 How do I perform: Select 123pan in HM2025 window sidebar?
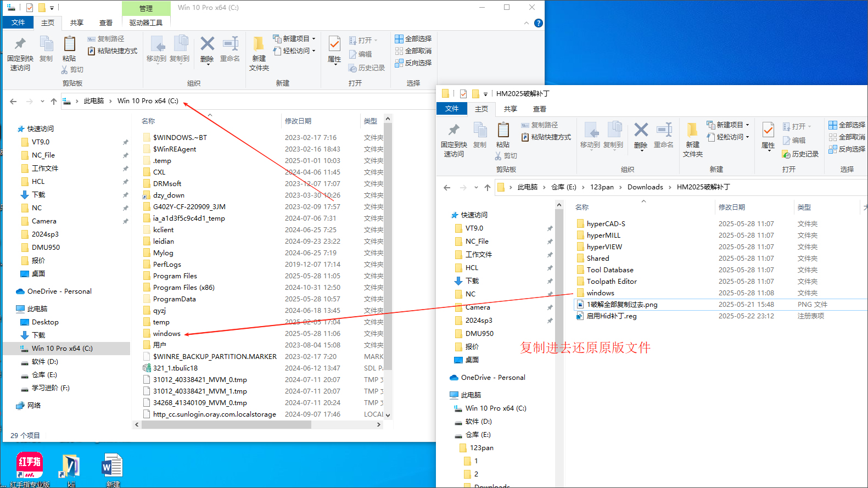[x=481, y=448]
